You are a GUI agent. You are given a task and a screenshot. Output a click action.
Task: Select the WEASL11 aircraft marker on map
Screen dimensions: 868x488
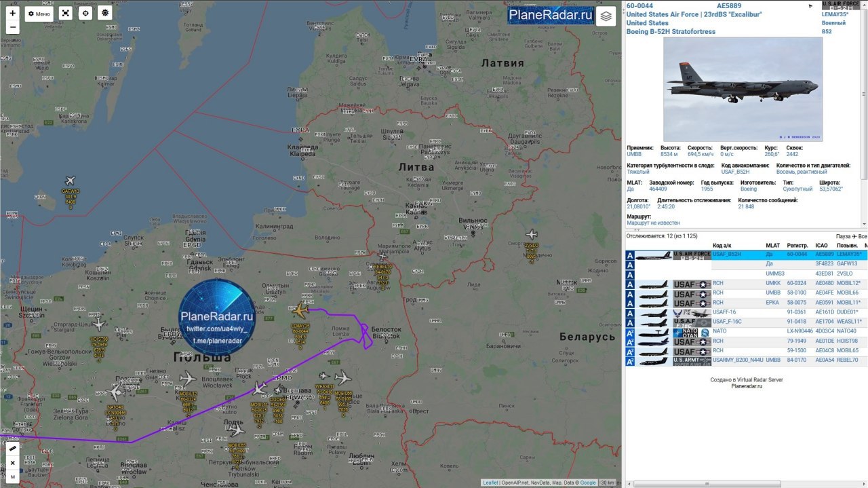coord(325,375)
